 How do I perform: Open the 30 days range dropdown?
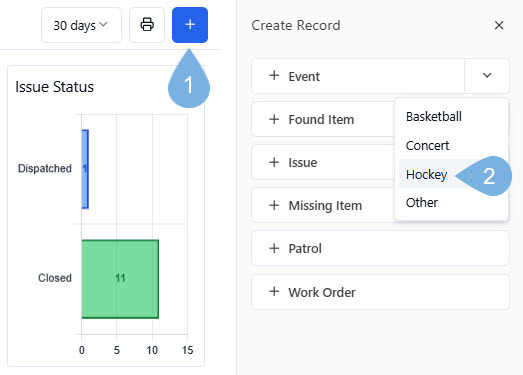click(81, 25)
